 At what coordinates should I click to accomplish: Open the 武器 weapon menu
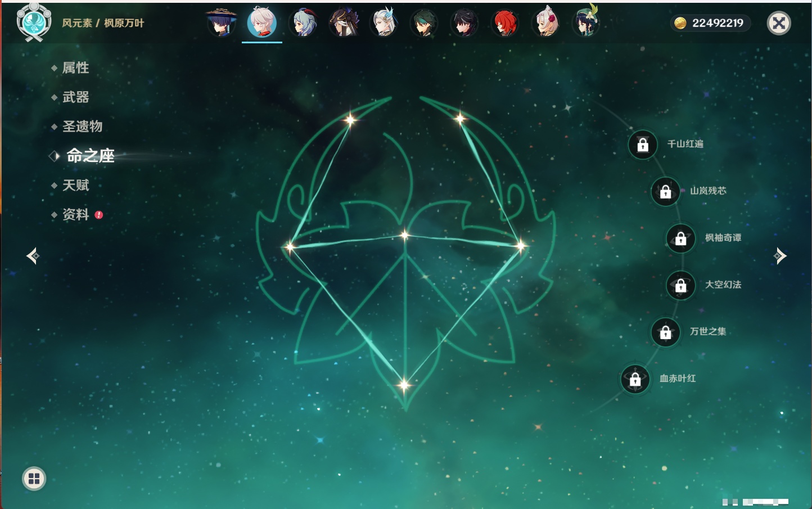point(76,97)
